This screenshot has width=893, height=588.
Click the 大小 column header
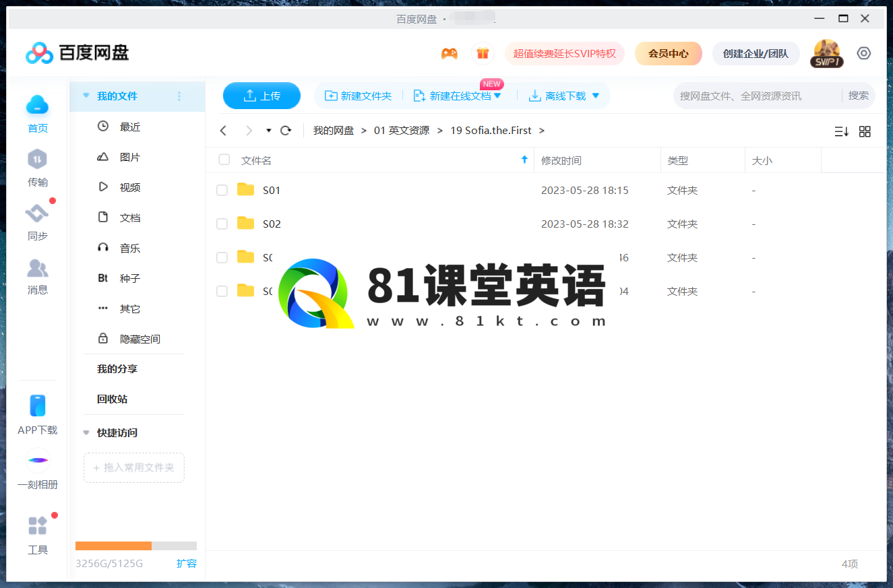pos(762,160)
